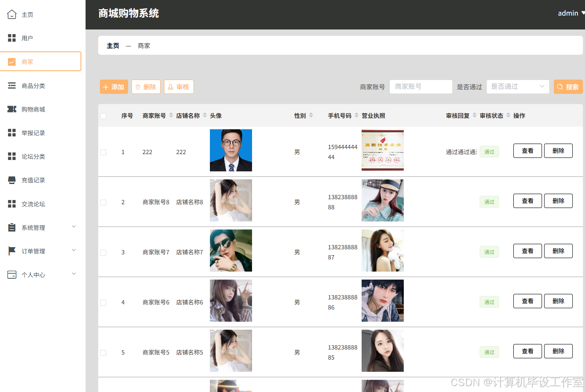Check the row for 商家账号8
This screenshot has height=392, width=585.
103,203
